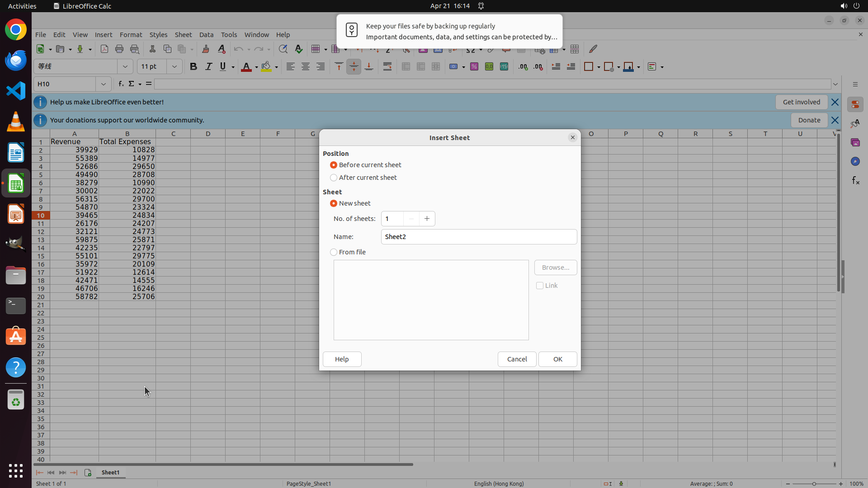Toggle bold formatting in toolbar
This screenshot has width=868, height=488.
pos(193,67)
